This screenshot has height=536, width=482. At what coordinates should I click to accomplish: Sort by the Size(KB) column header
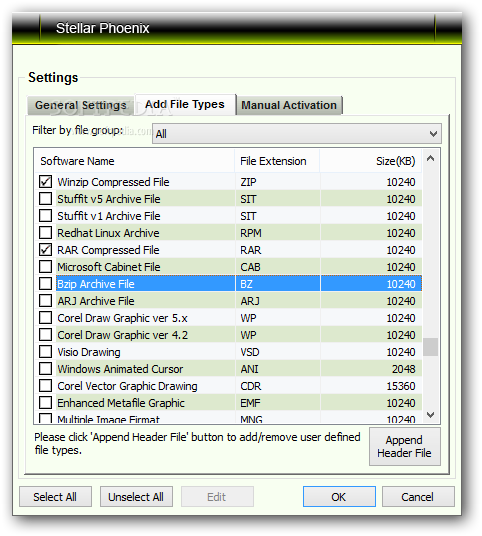(x=371, y=161)
